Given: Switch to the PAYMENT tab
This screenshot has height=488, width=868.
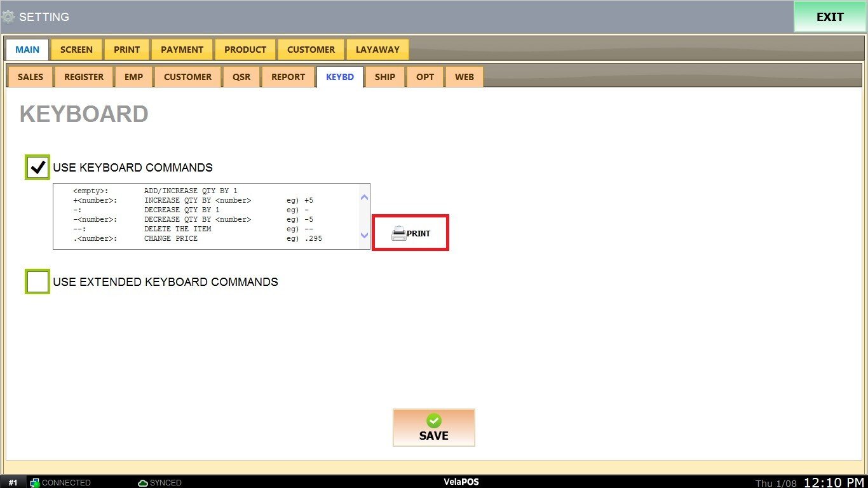Looking at the screenshot, I should point(182,50).
